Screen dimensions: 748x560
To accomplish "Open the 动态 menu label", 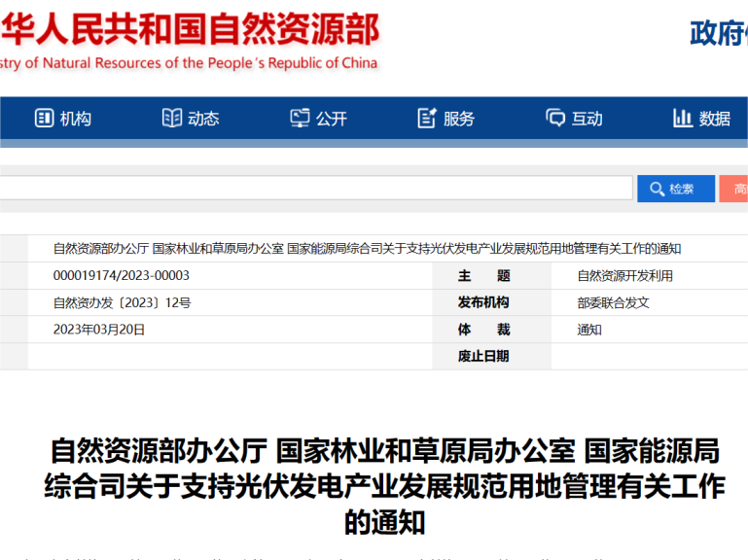I will (203, 119).
